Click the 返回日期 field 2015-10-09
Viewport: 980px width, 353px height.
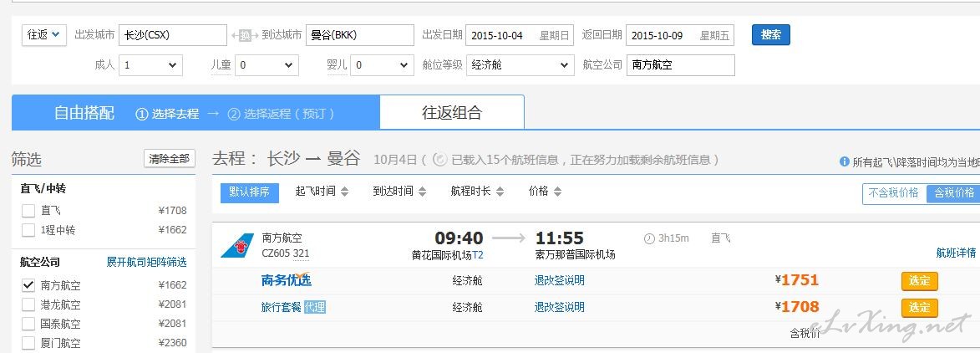point(680,35)
